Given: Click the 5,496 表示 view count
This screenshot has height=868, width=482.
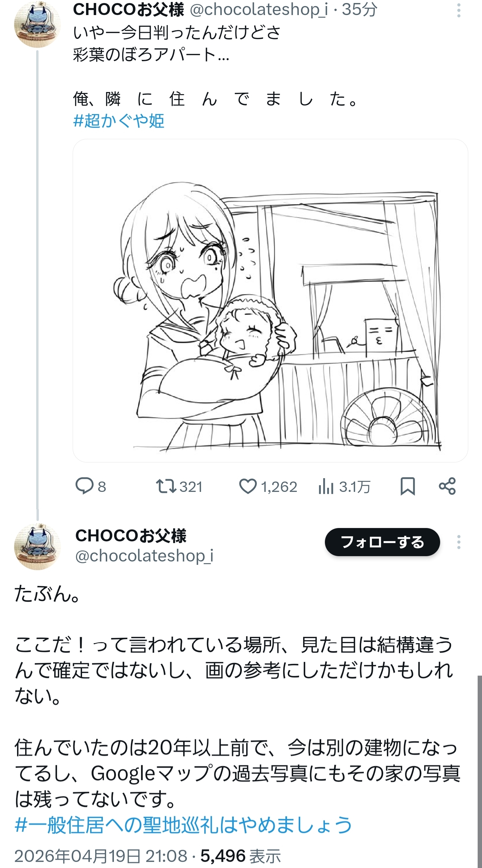Looking at the screenshot, I should [240, 856].
